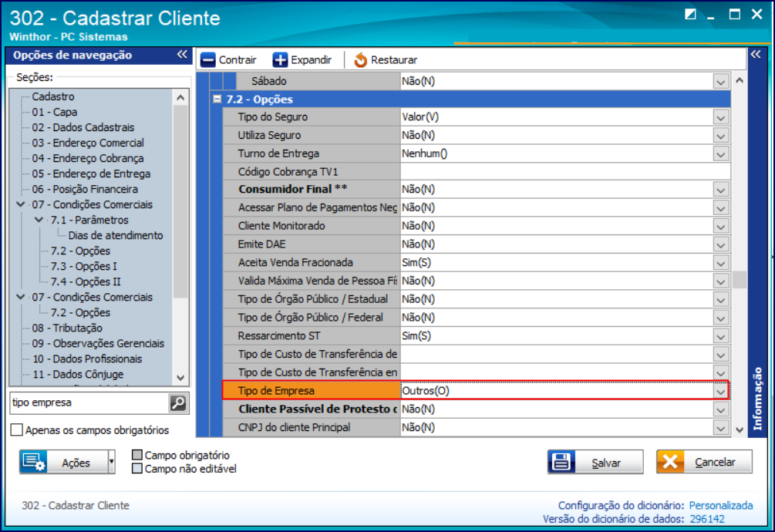This screenshot has height=532, width=775.
Task: Select 02 - Dados Cadastrais section
Action: 83,127
